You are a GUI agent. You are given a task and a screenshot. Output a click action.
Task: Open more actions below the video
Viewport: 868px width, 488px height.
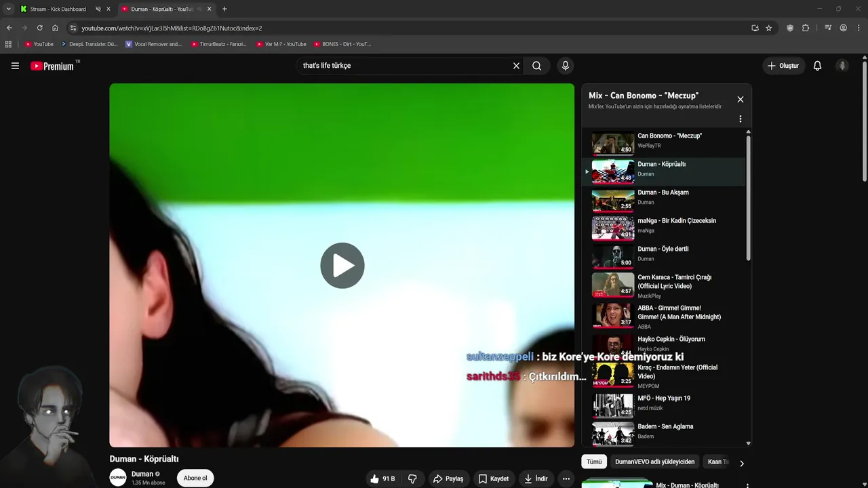tap(566, 479)
